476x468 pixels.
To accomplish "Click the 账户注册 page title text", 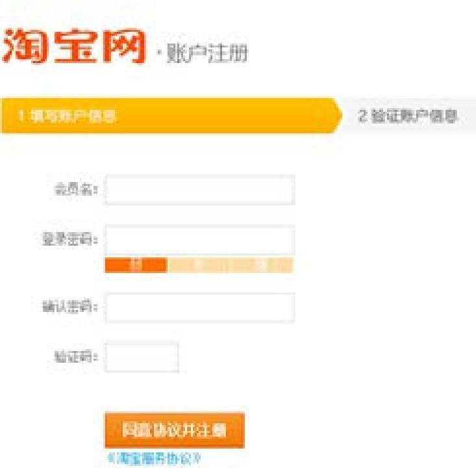I will tap(207, 53).
